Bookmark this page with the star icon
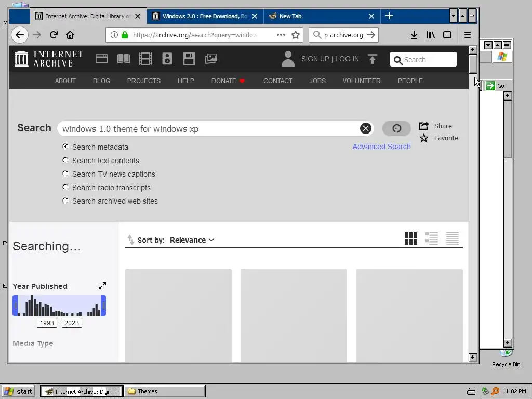Image resolution: width=532 pixels, height=399 pixels. pos(296,35)
